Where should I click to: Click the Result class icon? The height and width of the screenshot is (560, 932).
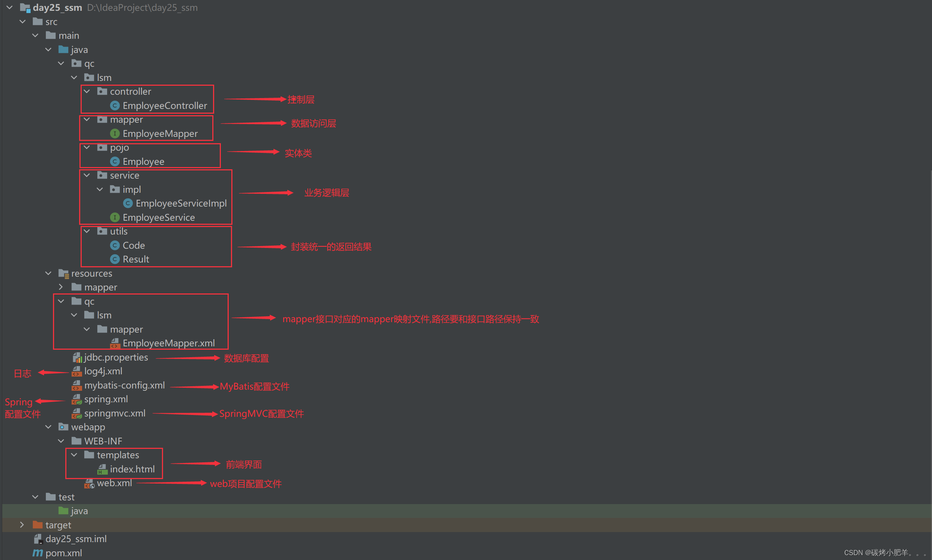tap(115, 259)
